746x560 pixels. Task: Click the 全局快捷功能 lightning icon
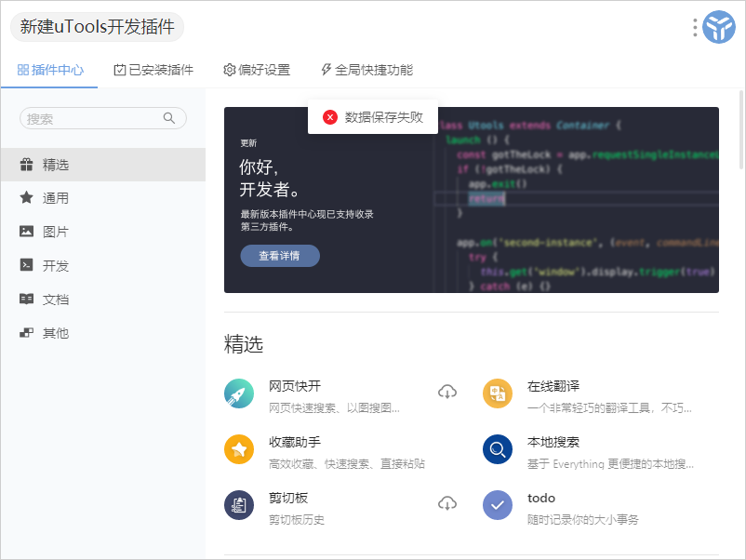[x=326, y=70]
